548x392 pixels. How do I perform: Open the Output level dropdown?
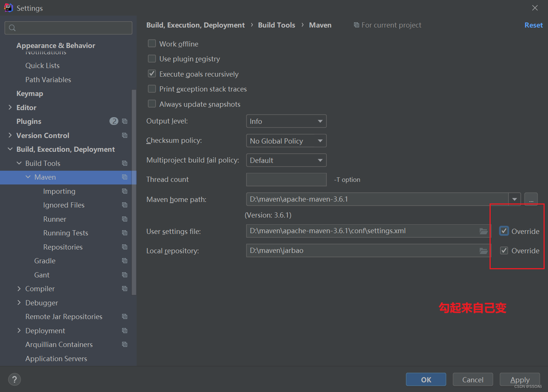pos(286,121)
